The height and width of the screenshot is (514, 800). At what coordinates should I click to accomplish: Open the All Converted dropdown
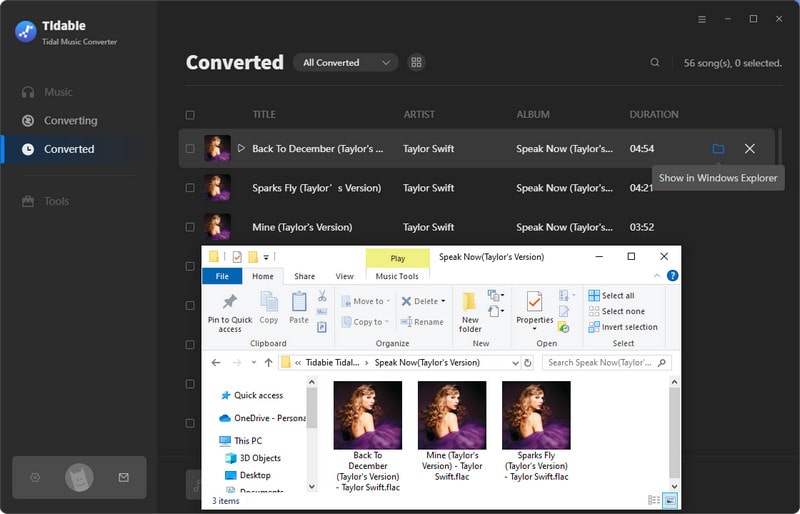(345, 62)
